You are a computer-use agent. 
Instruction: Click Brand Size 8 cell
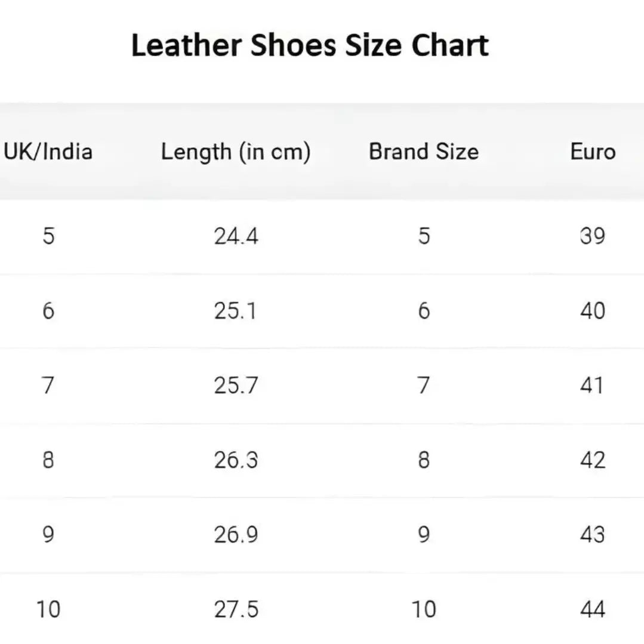[424, 460]
